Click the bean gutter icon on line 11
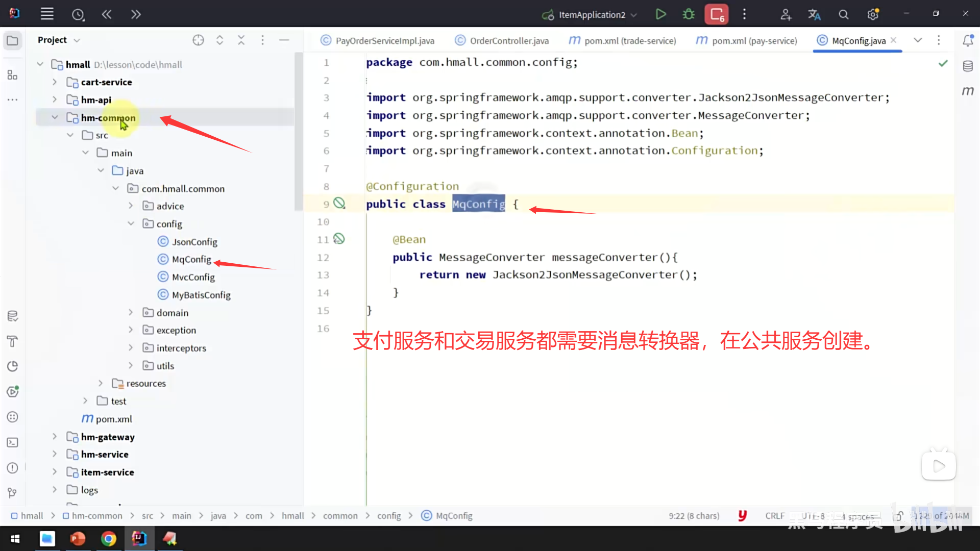 pyautogui.click(x=339, y=239)
